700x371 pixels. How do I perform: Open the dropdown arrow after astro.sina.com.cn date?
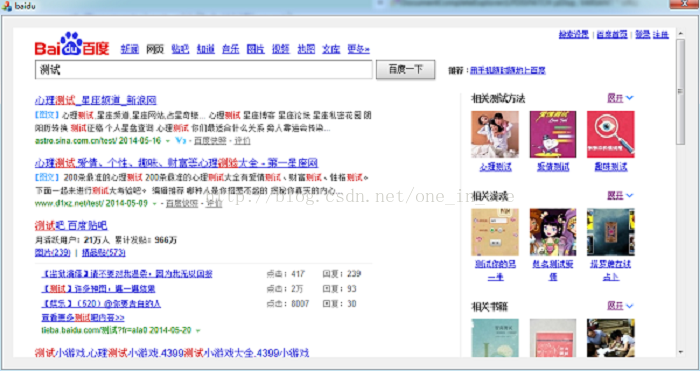tap(168, 141)
